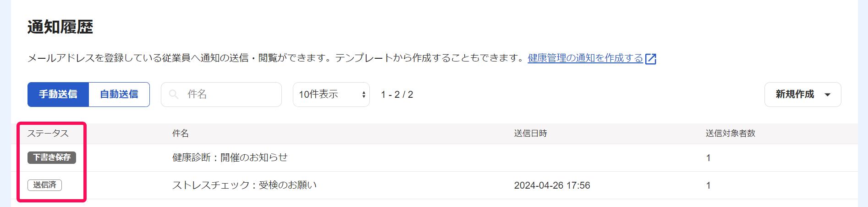
Task: Click the 送信日時 column header
Action: coord(531,134)
